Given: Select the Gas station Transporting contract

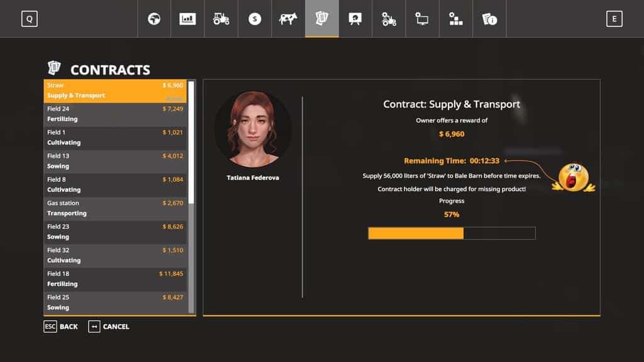Looking at the screenshot, I should (x=115, y=209).
